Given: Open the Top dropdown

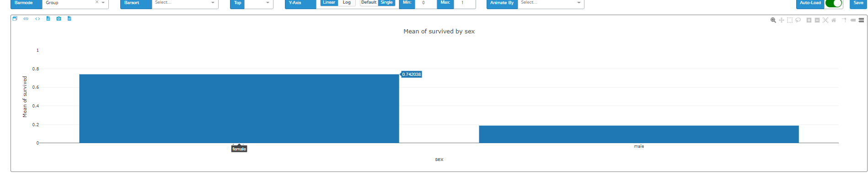Looking at the screenshot, I should tap(258, 3).
